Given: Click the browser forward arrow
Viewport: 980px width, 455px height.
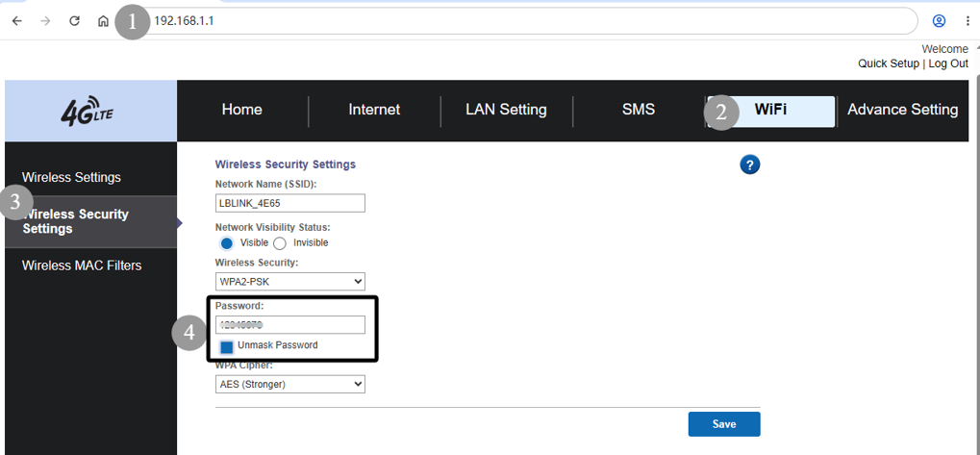Looking at the screenshot, I should coord(45,20).
